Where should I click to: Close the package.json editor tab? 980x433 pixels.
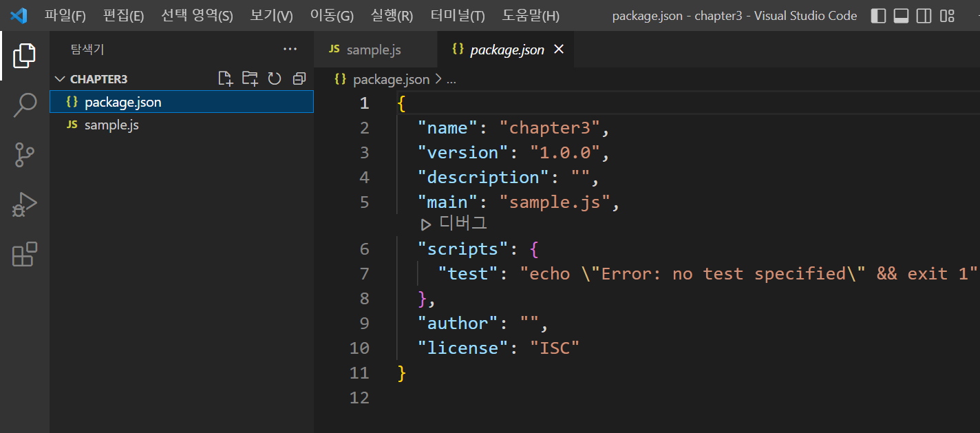pyautogui.click(x=559, y=49)
